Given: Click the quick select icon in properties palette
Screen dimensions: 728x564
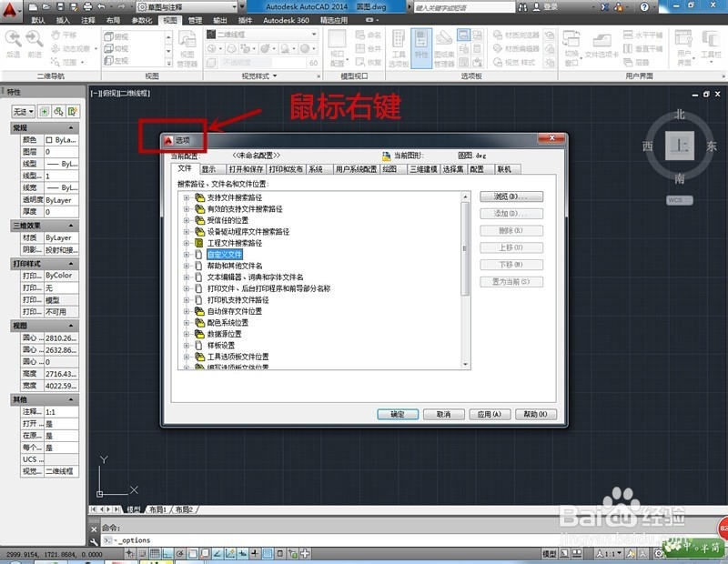Looking at the screenshot, I should pos(73,111).
